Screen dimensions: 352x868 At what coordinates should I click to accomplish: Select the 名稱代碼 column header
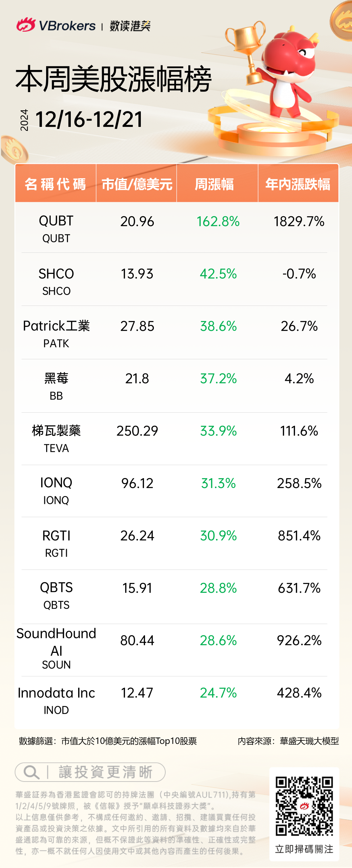tap(56, 184)
